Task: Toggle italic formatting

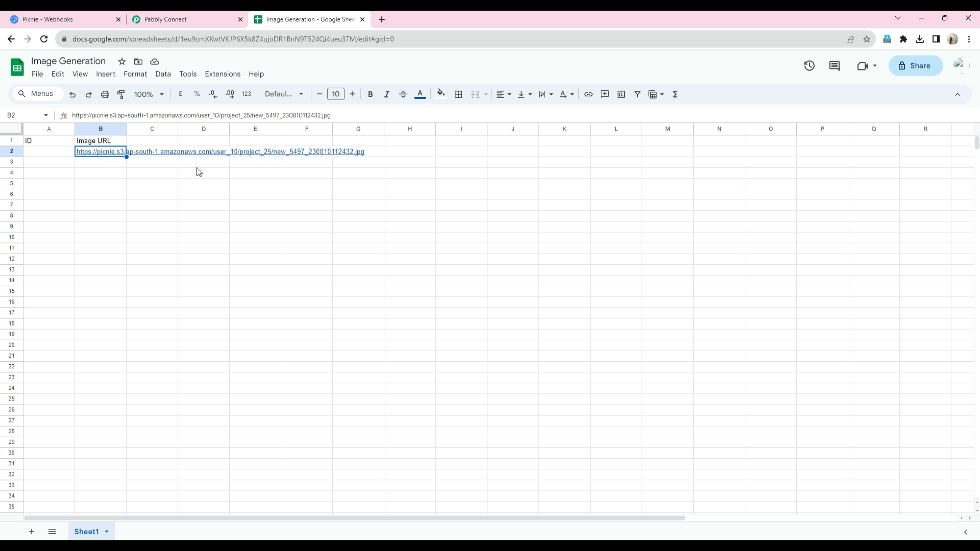Action: 387,94
